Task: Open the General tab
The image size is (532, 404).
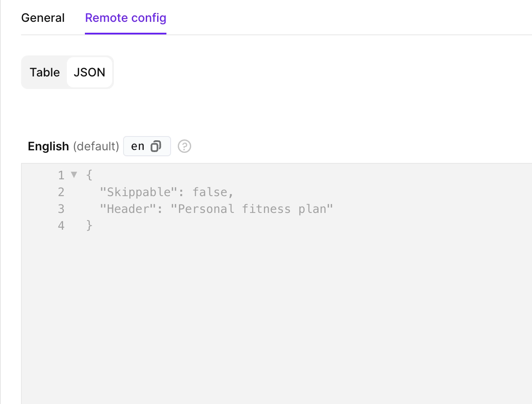Action: click(x=43, y=18)
